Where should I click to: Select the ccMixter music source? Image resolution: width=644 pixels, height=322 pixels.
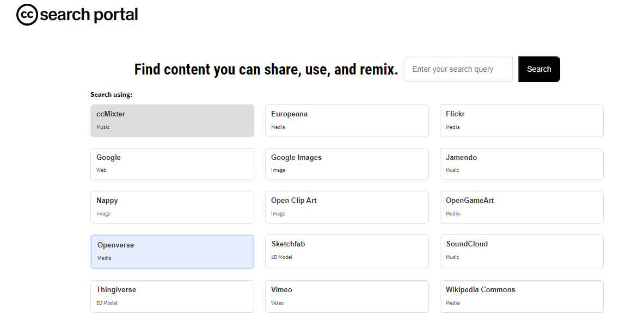click(172, 120)
